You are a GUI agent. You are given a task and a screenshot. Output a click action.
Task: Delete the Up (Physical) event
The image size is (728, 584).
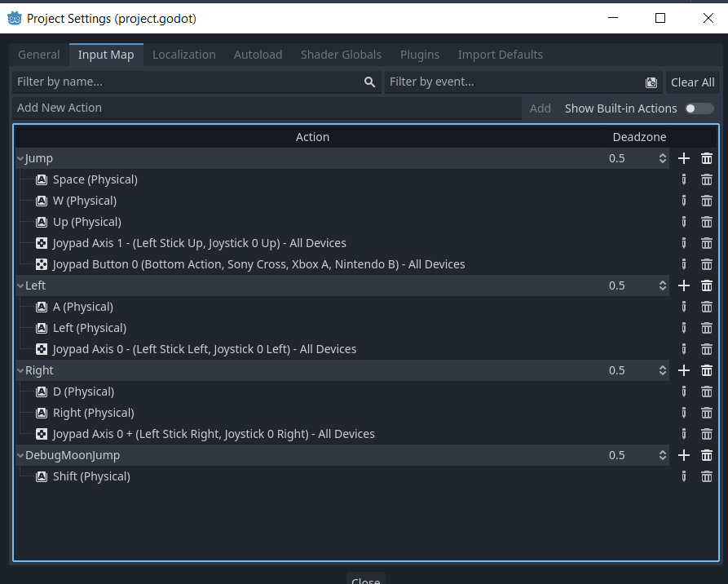[x=707, y=222]
